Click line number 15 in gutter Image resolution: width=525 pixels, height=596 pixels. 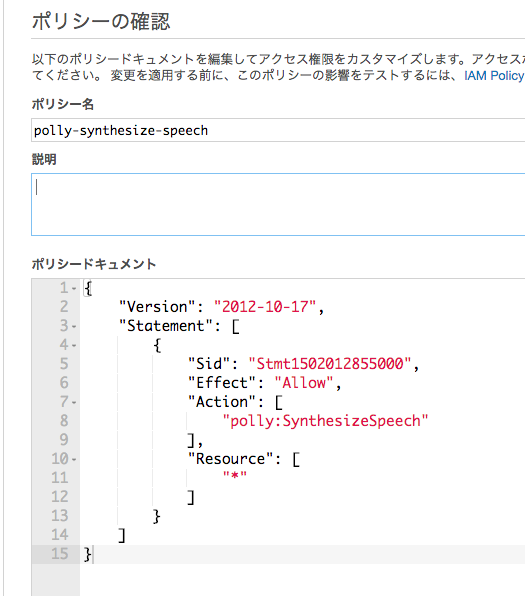[60, 554]
